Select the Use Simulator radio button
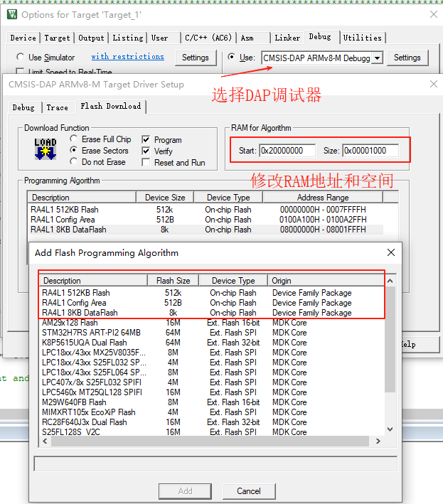Viewport: 443px width, 504px height. [x=20, y=57]
